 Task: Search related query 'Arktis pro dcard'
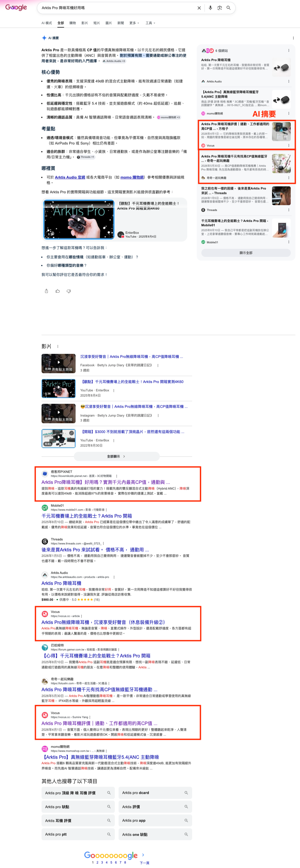click(155, 793)
